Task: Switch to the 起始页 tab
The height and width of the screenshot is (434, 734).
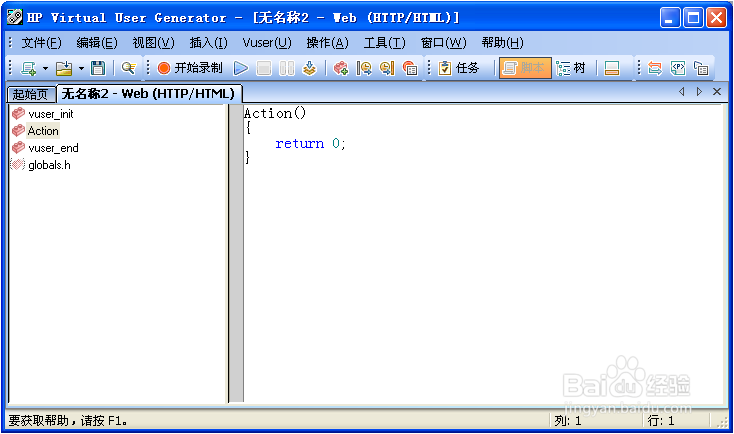Action: pyautogui.click(x=31, y=94)
